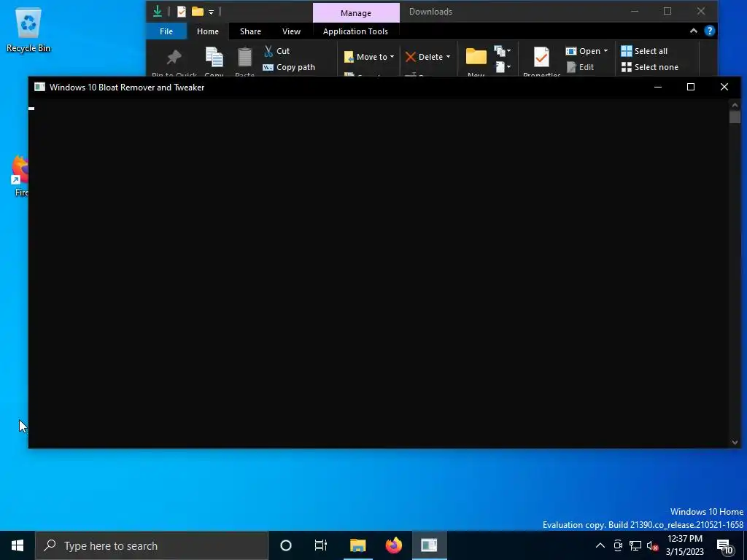
Task: Click the Edit button in ribbon
Action: [x=580, y=67]
